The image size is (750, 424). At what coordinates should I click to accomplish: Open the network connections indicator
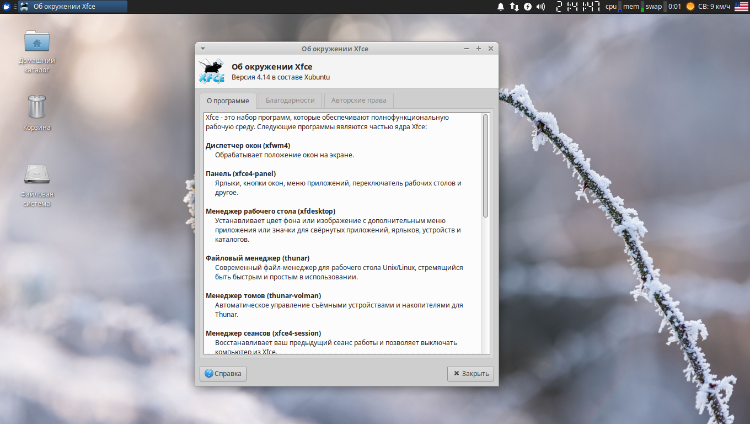514,7
